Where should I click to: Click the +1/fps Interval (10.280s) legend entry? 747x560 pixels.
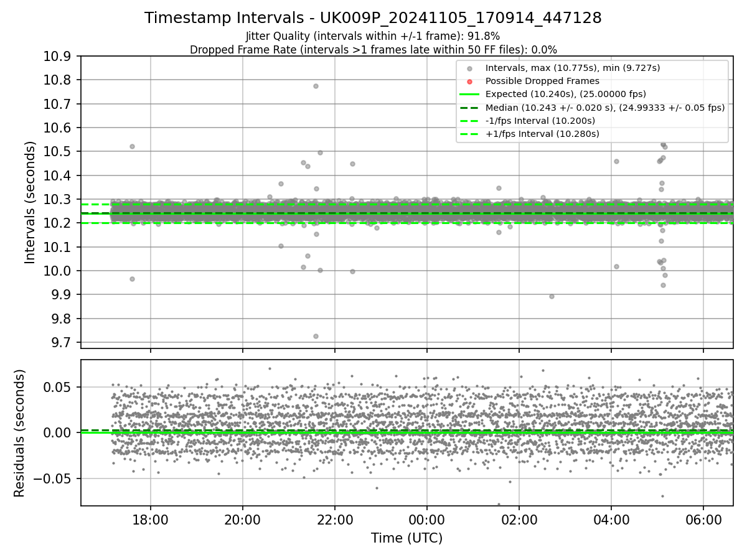click(542, 134)
